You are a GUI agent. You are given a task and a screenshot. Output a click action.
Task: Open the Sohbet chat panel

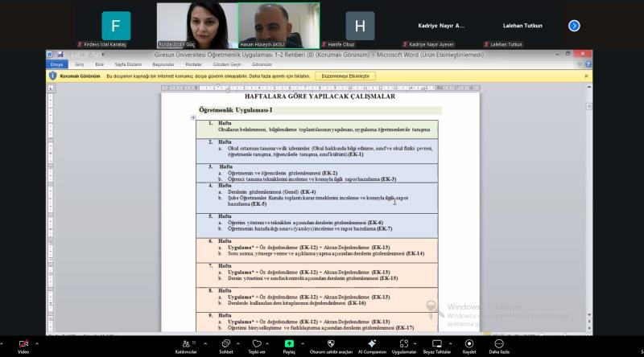point(226,343)
